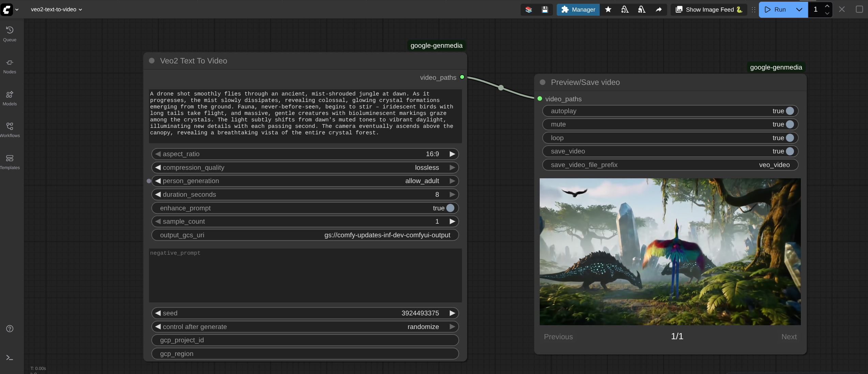This screenshot has height=374, width=868.
Task: Run the workflow
Action: [775, 10]
